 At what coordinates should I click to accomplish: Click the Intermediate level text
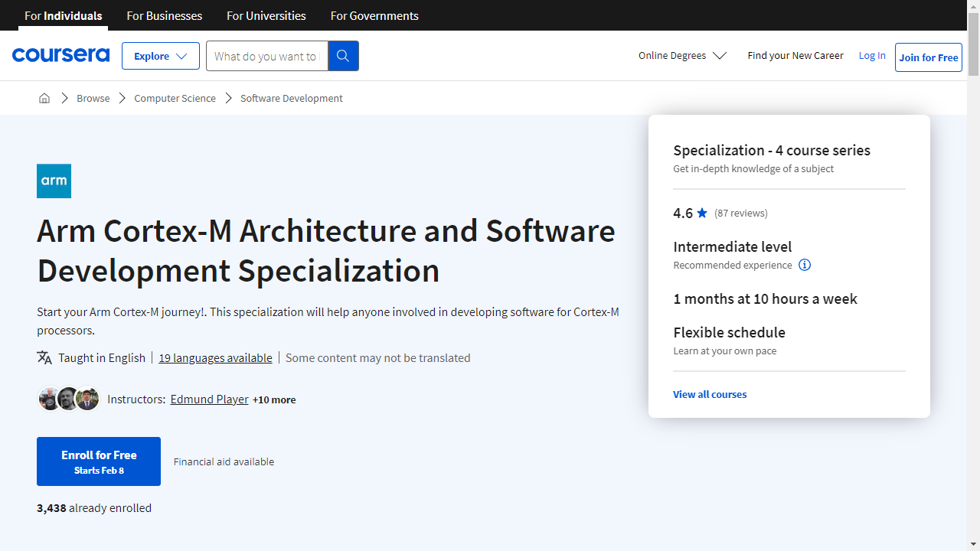(733, 246)
